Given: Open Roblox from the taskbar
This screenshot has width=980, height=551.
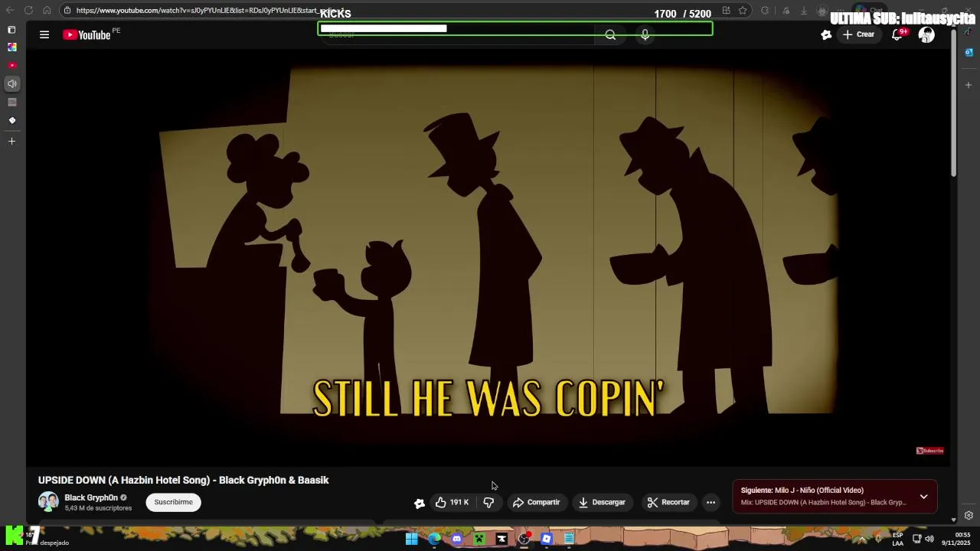Looking at the screenshot, I should click(x=547, y=539).
